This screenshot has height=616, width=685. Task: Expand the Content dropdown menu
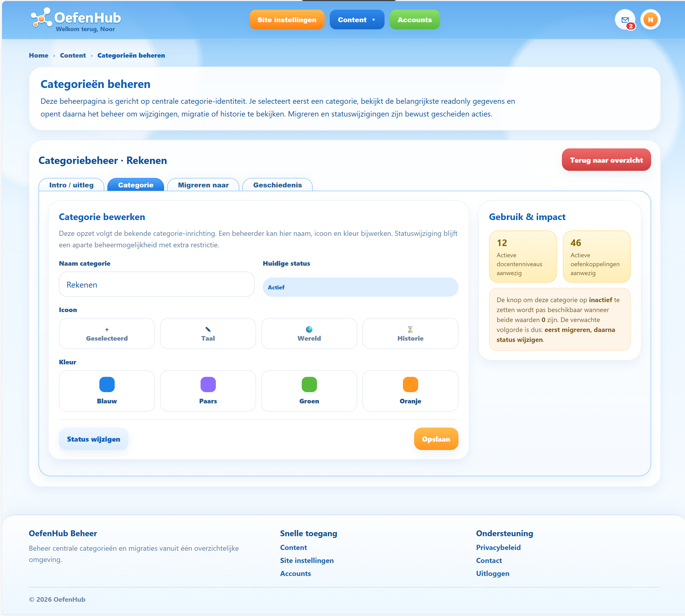coord(357,20)
